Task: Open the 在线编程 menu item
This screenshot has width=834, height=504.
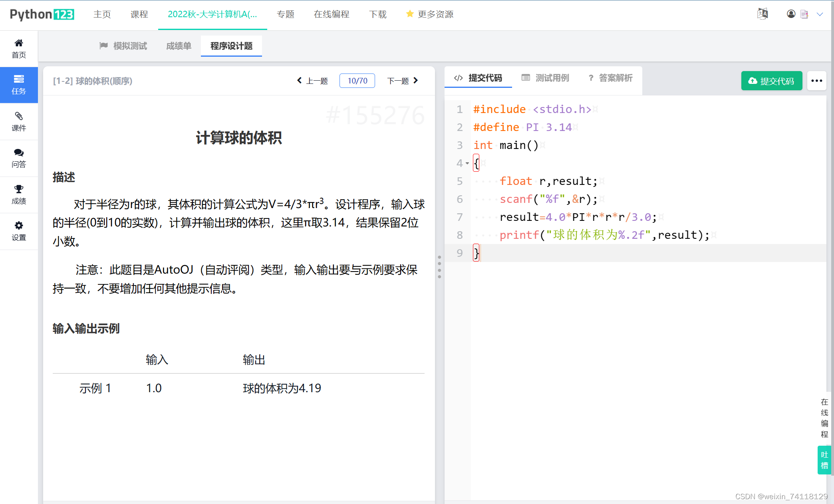Action: pos(332,14)
